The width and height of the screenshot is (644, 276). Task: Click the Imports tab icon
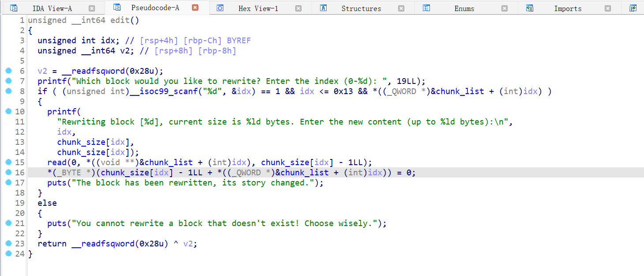(530, 8)
